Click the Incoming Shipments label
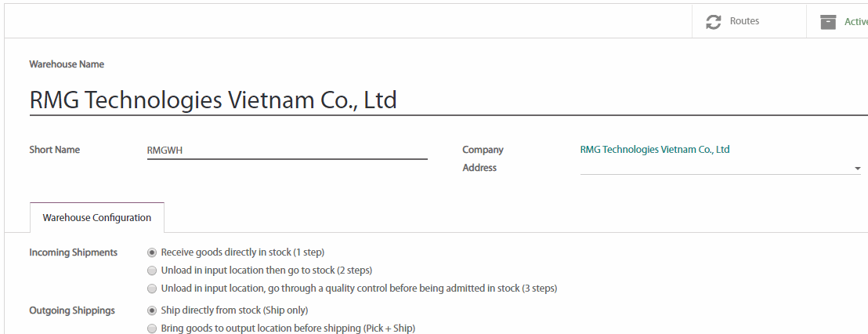This screenshot has height=334, width=868. [74, 252]
